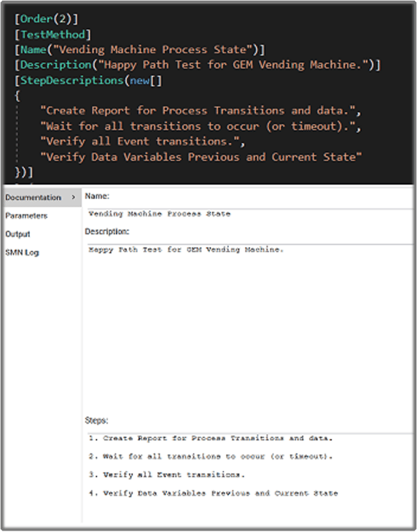The width and height of the screenshot is (417, 532).
Task: Click the Description text box with Happy Path Test
Action: coord(250,326)
